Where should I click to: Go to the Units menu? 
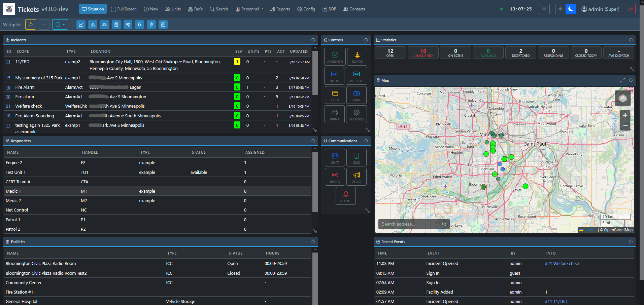[173, 9]
